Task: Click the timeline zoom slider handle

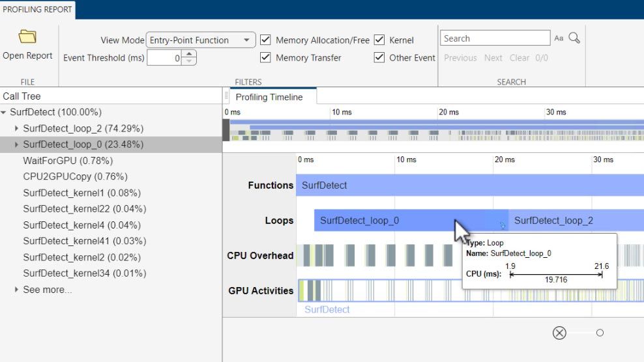Action: [x=600, y=333]
